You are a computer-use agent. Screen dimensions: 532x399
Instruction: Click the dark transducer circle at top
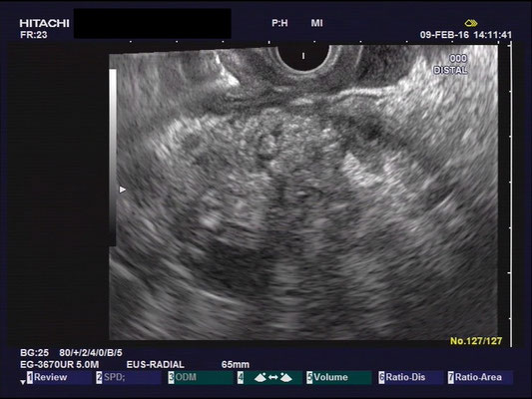(303, 58)
